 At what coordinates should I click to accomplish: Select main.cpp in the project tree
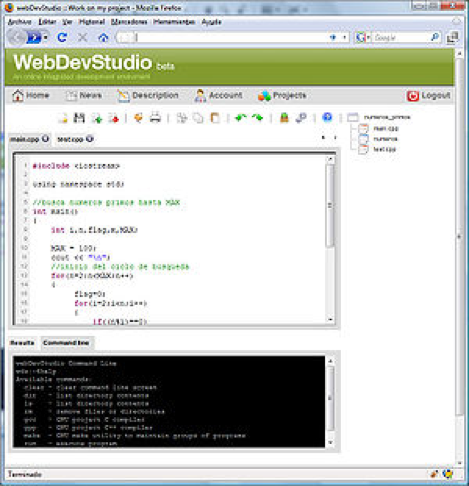coord(386,128)
